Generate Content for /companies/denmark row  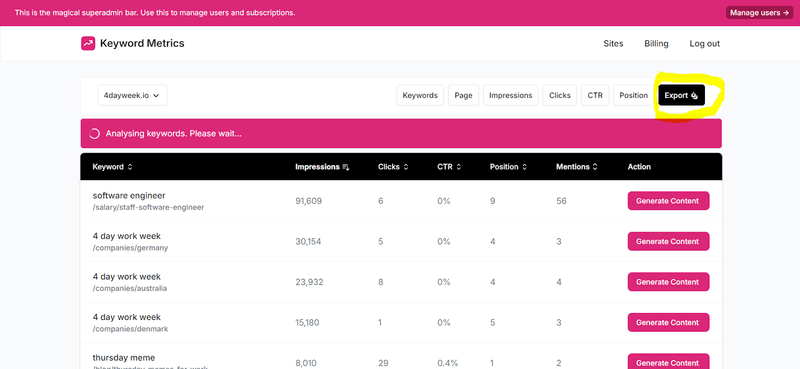(x=668, y=323)
